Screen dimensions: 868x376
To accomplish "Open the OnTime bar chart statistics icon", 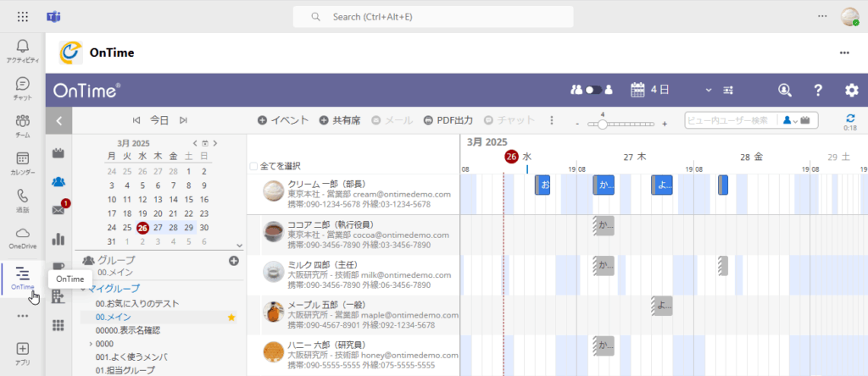I will click(x=58, y=239).
